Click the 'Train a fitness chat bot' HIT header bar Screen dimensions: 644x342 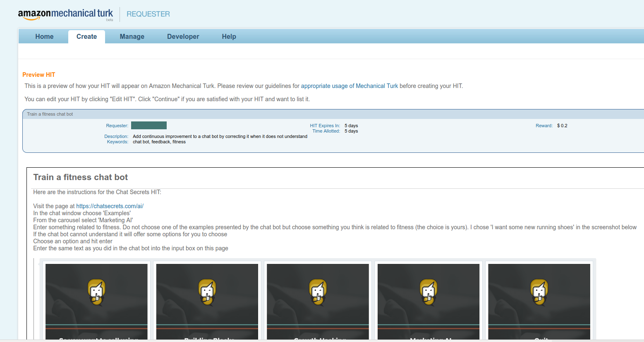(333, 114)
